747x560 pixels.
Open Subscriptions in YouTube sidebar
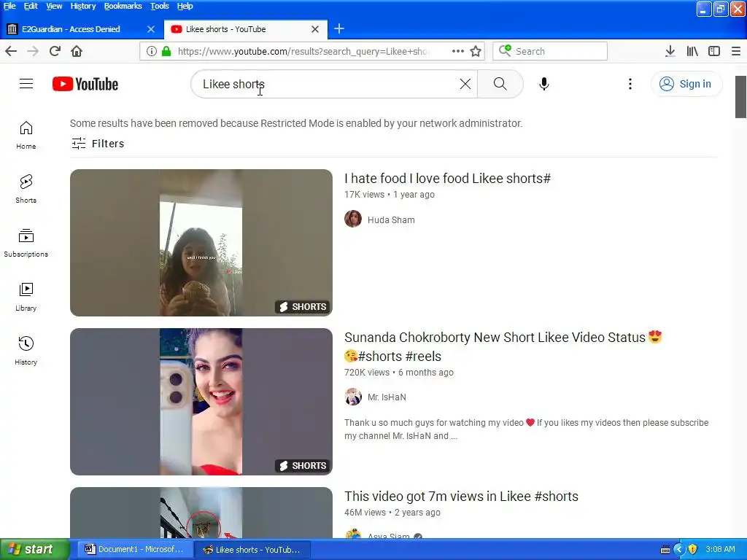pyautogui.click(x=26, y=243)
